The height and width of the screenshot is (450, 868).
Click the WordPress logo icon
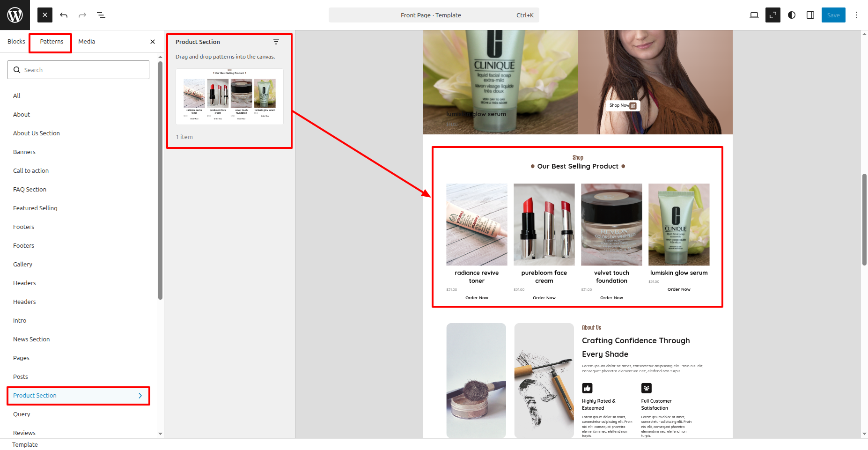coord(15,15)
